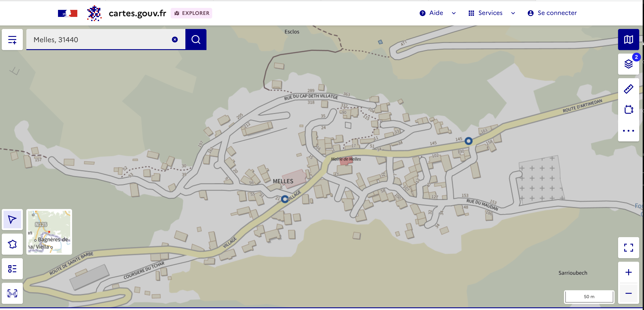644x310 pixels.
Task: Zoom in with the plus button
Action: (x=628, y=272)
